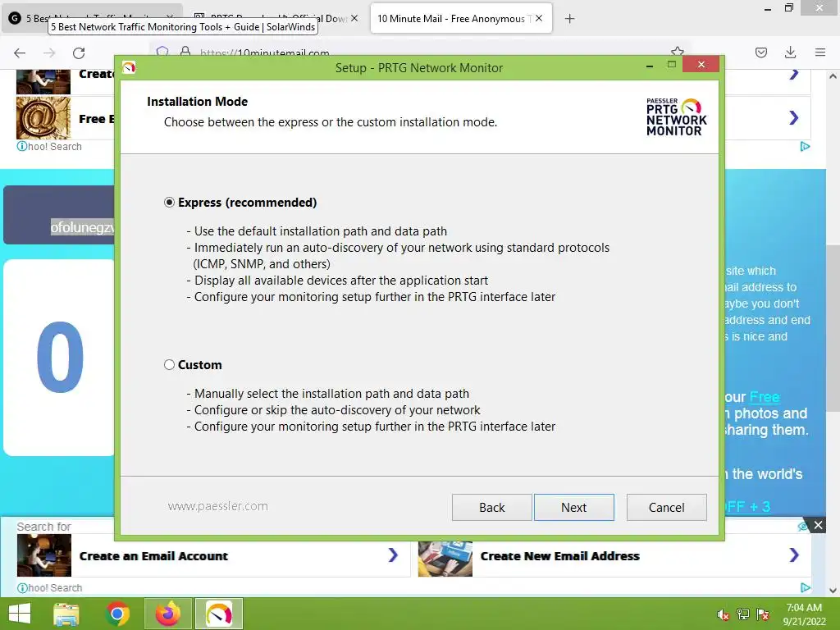This screenshot has height=630, width=840.
Task: Click the muted volume tray icon
Action: tap(723, 614)
